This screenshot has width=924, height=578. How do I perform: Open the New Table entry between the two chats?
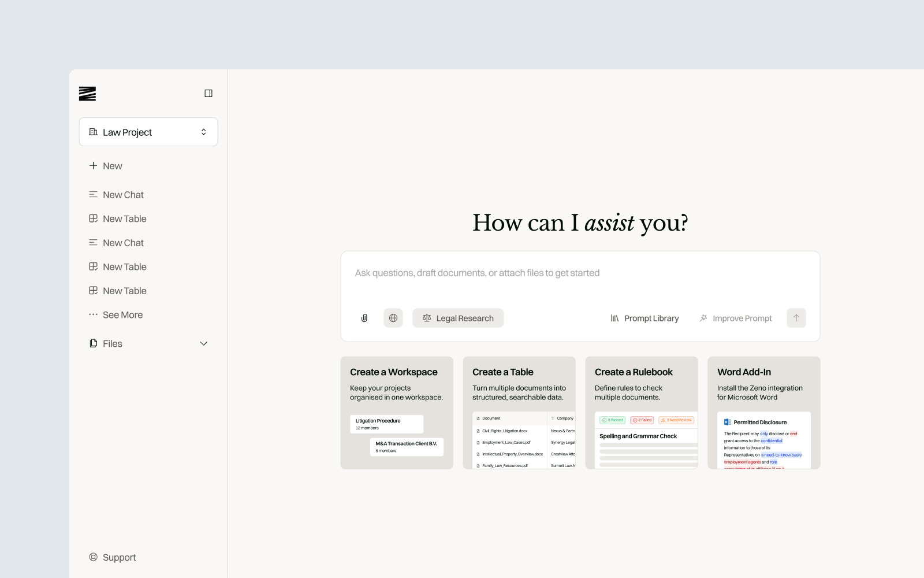click(118, 218)
